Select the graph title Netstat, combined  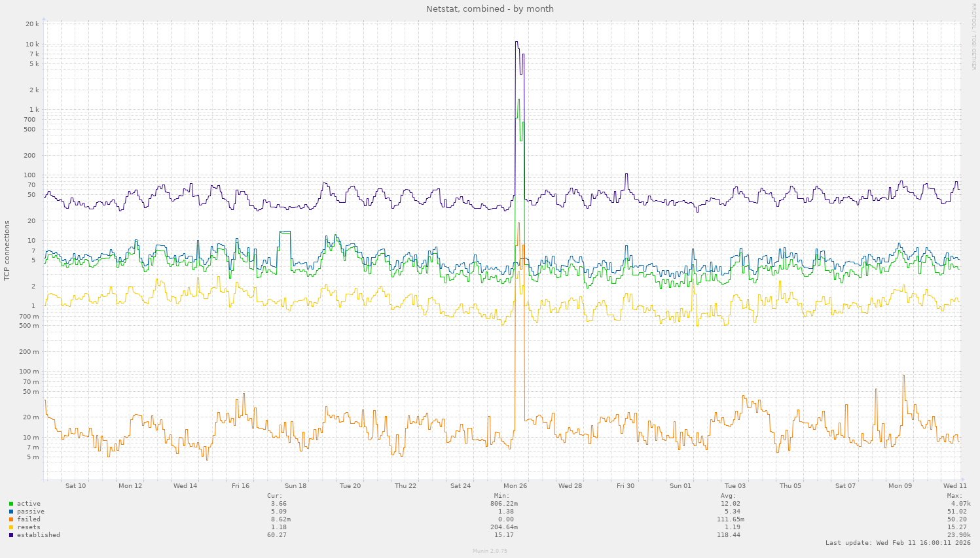point(490,9)
